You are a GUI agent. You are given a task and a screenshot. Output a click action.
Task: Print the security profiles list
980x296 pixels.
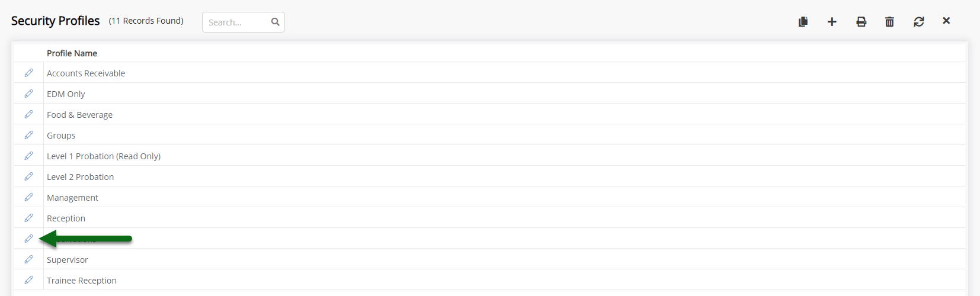(861, 21)
